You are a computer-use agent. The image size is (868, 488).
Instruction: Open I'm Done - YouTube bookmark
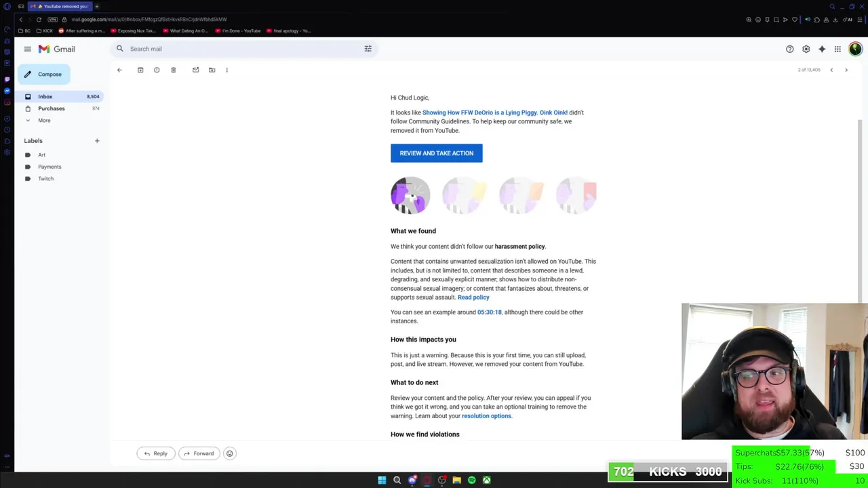click(x=238, y=31)
